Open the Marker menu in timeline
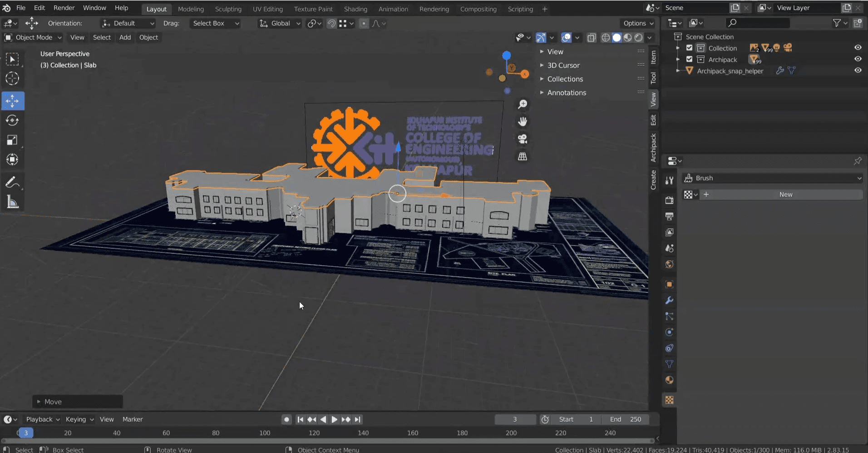The height and width of the screenshot is (453, 868). (133, 419)
